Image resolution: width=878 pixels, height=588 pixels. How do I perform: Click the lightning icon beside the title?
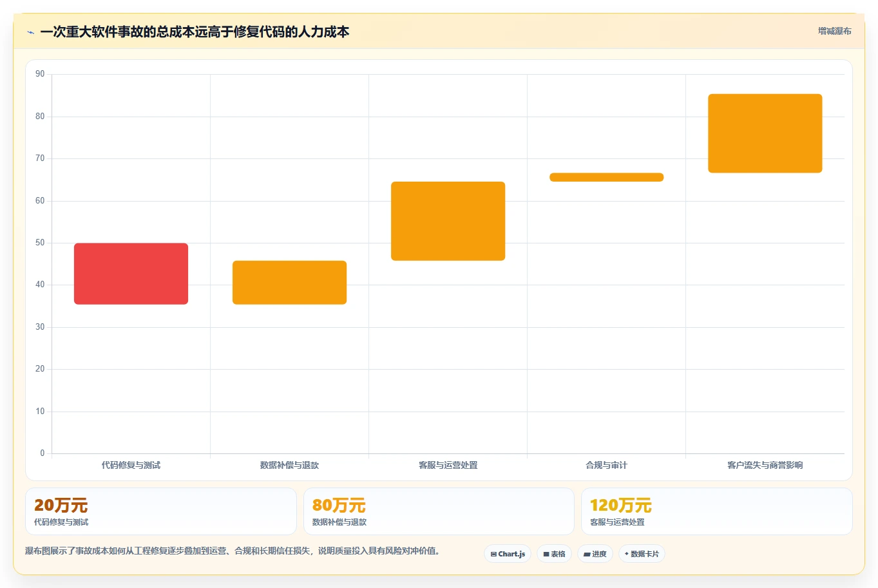coord(30,32)
